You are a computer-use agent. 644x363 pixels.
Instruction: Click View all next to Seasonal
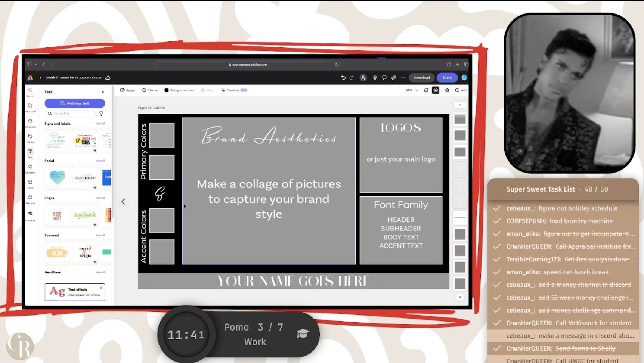coord(100,235)
